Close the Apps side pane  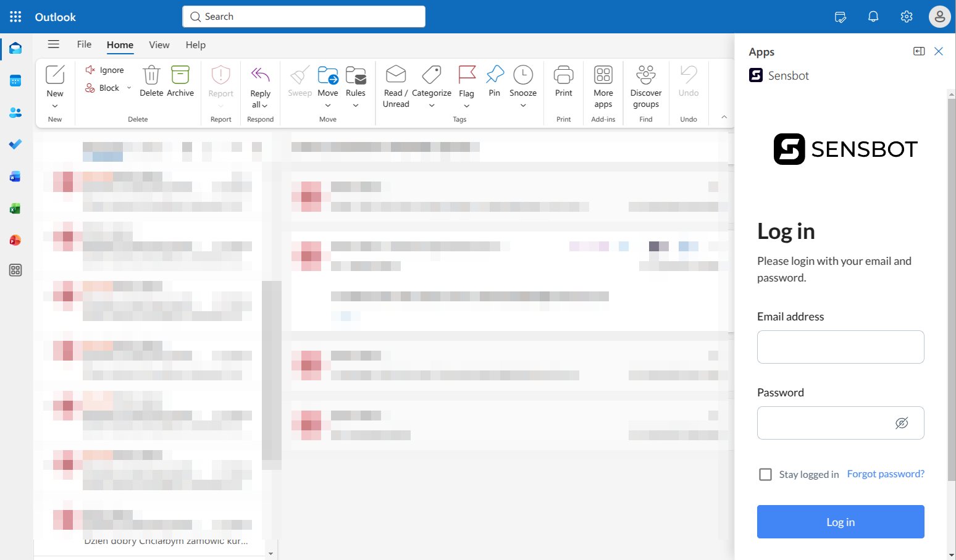click(939, 51)
